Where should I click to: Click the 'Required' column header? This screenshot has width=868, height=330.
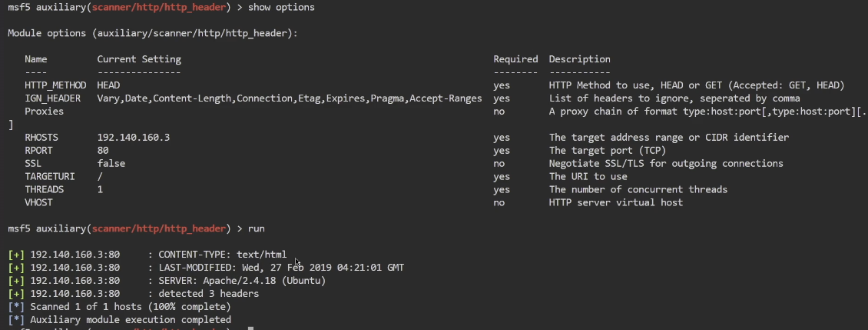point(515,59)
